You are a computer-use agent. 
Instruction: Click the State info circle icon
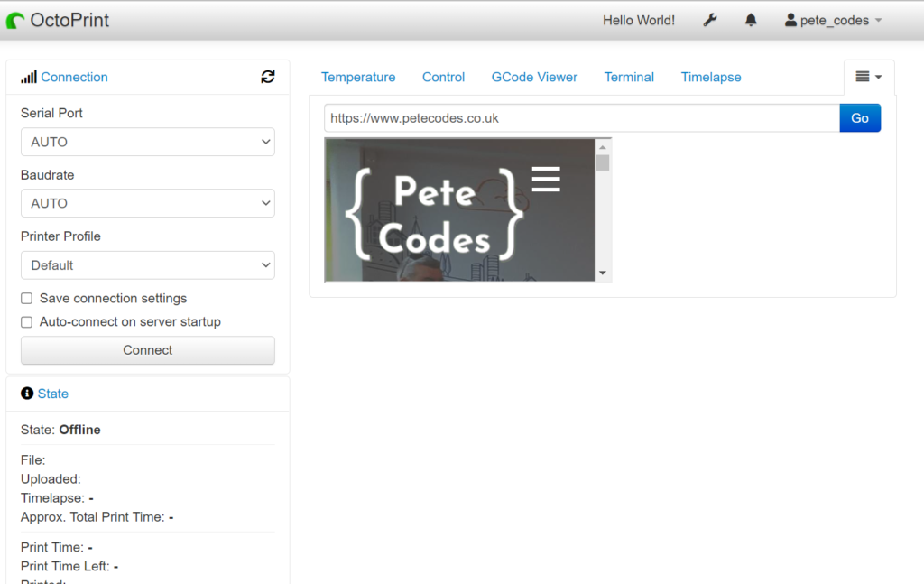(27, 393)
